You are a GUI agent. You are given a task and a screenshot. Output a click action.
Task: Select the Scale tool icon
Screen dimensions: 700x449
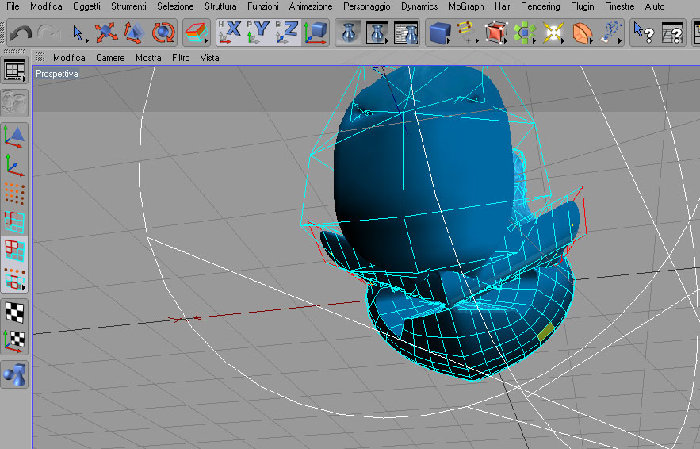[134, 33]
